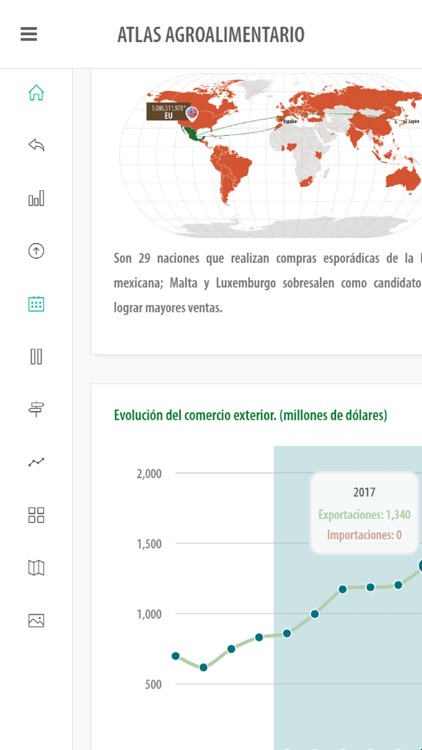Click the lowest data point near 600
Image resolution: width=422 pixels, height=750 pixels.
point(203,667)
